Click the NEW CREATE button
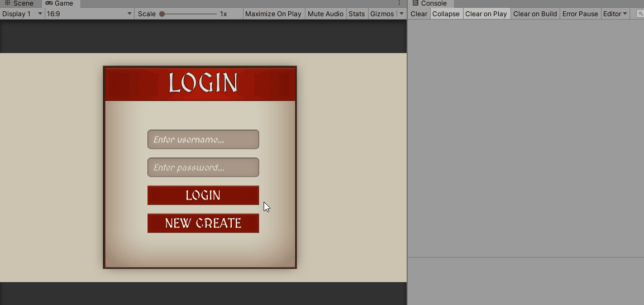The width and height of the screenshot is (644, 305). point(203,223)
